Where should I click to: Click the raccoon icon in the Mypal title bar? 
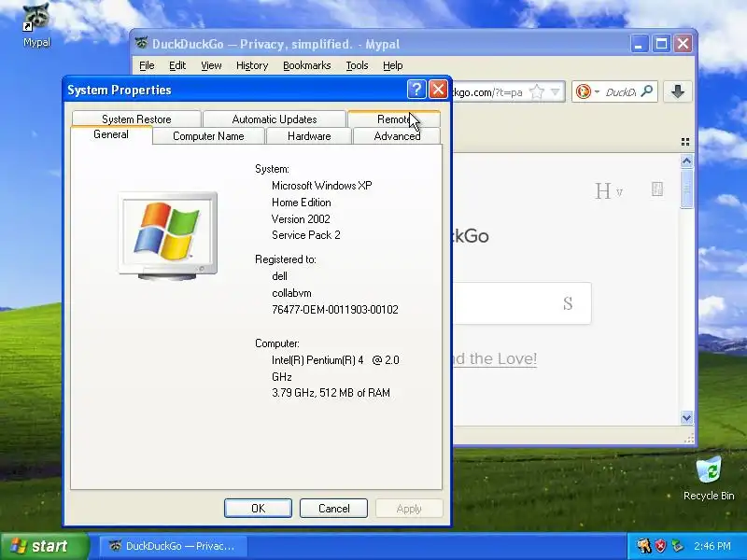[x=141, y=43]
